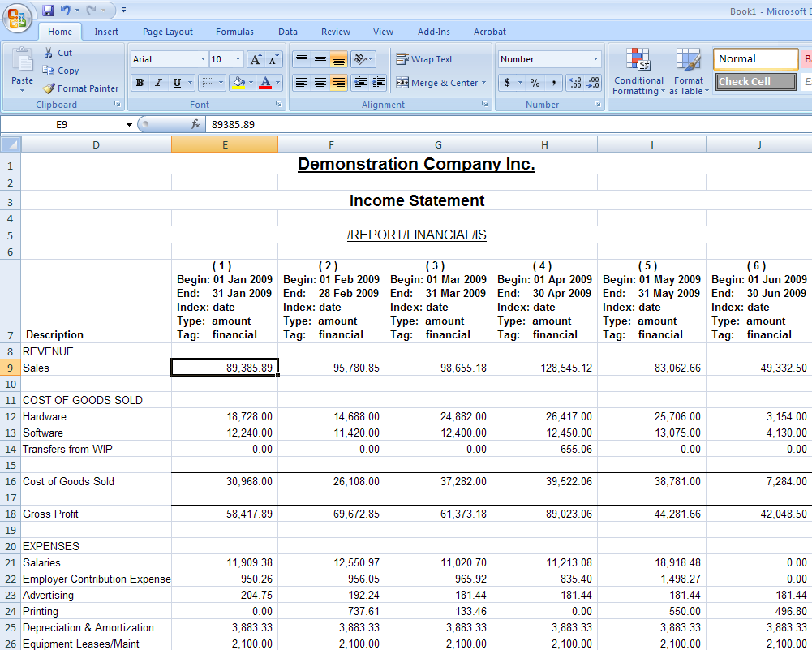Click the Percent Style button
Image resolution: width=812 pixels, height=650 pixels.
[535, 83]
